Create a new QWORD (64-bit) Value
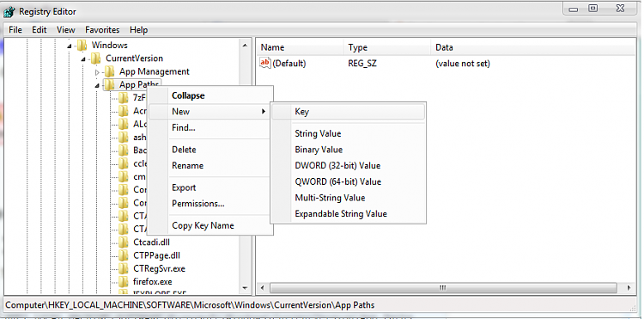 [x=349, y=181]
